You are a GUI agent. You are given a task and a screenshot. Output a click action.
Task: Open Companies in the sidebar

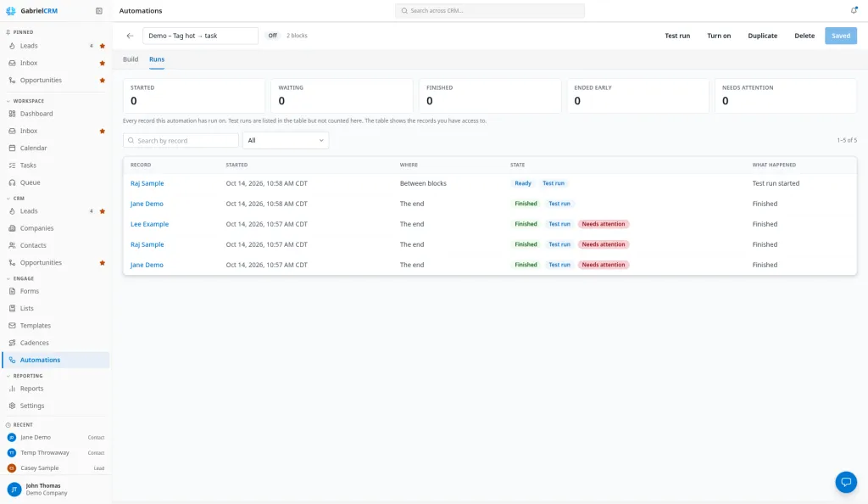coord(55,228)
